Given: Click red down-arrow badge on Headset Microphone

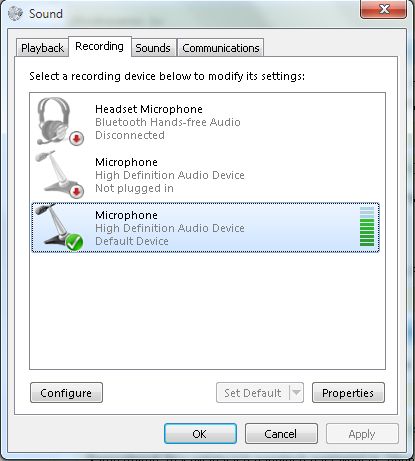Looking at the screenshot, I should [x=76, y=138].
